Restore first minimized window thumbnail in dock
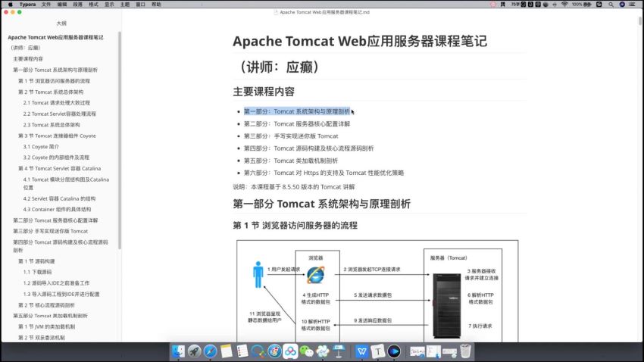This screenshot has height=362, width=644. 417,351
